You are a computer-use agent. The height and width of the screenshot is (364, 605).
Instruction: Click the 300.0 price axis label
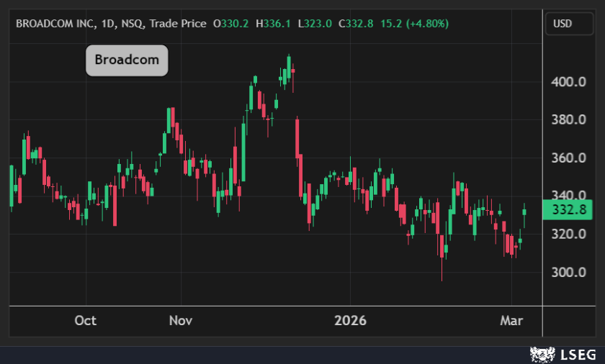click(x=567, y=272)
